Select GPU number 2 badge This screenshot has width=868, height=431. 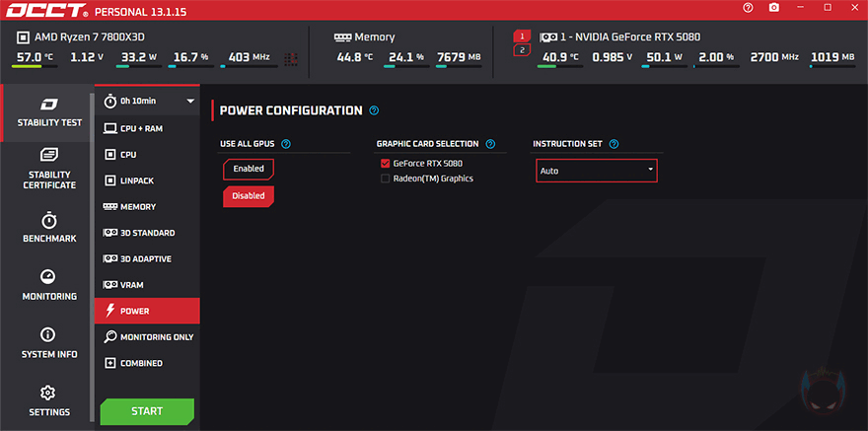[522, 49]
